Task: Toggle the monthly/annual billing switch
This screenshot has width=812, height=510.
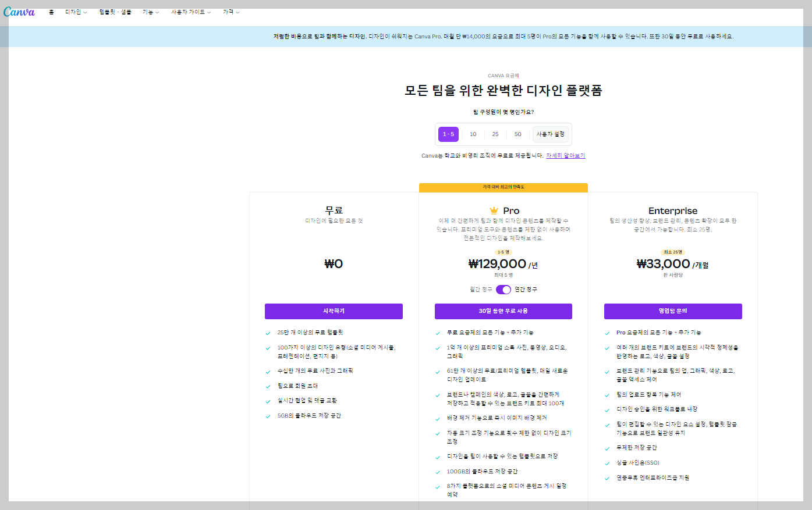Action: [503, 290]
